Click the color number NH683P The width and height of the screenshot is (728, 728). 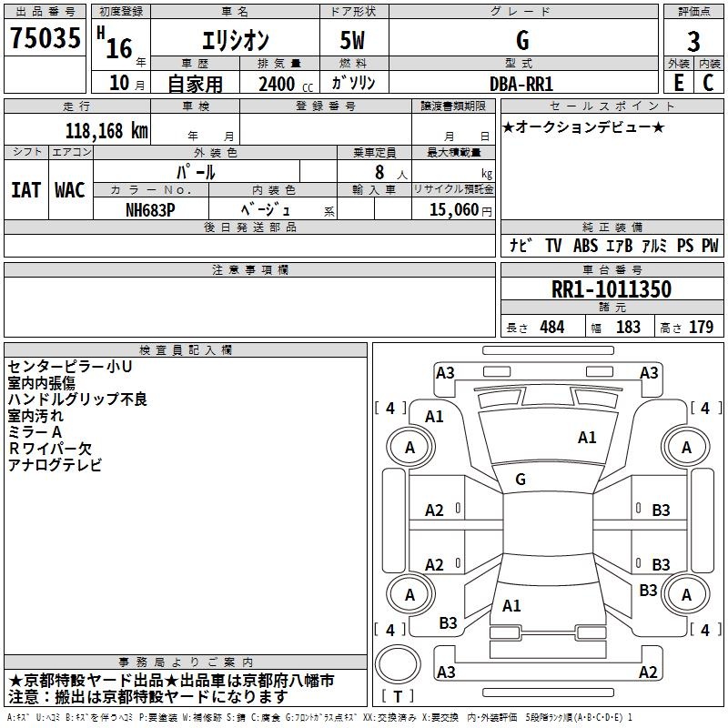(x=151, y=209)
